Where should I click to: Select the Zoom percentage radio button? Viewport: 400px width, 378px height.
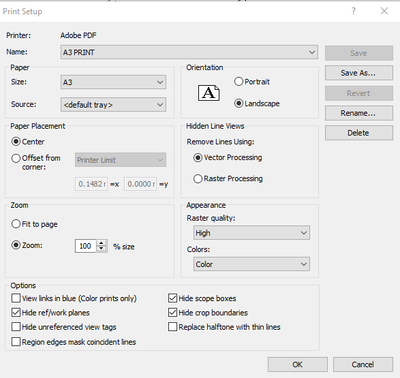click(x=16, y=245)
